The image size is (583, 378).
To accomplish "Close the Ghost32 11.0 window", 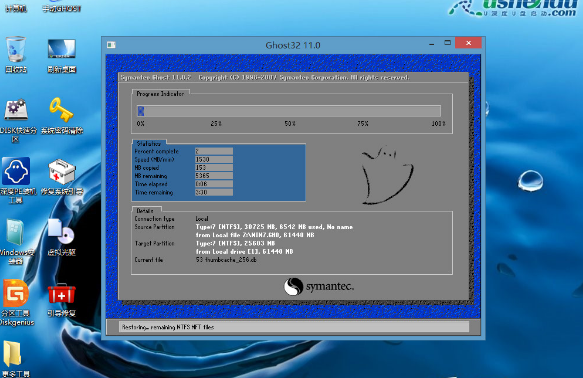I will pos(468,43).
